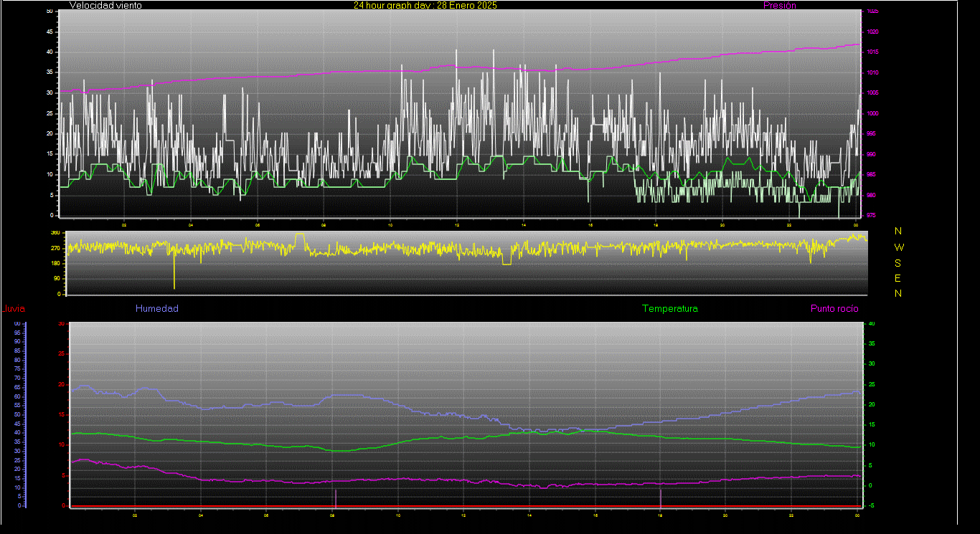The width and height of the screenshot is (980, 534).
Task: Click yellow '90' on the wind direction axis
Action: (x=57, y=279)
